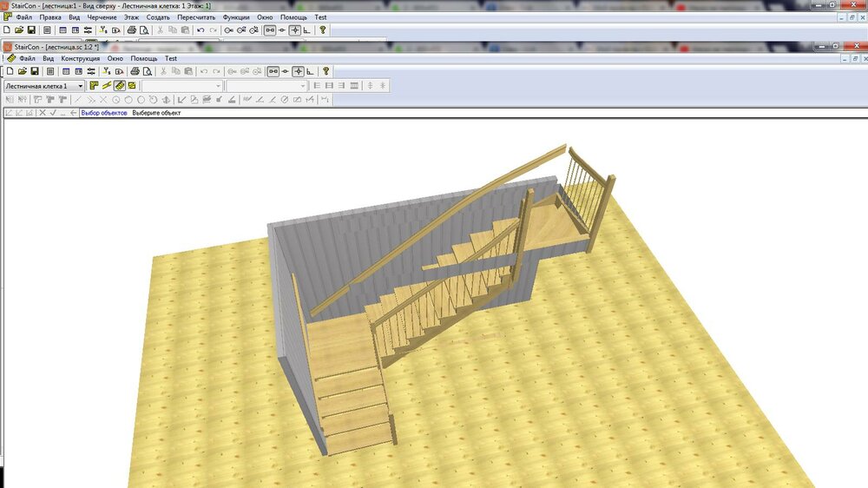Print from the Вид сверху window toolbar
The image size is (868, 488).
pyautogui.click(x=132, y=30)
